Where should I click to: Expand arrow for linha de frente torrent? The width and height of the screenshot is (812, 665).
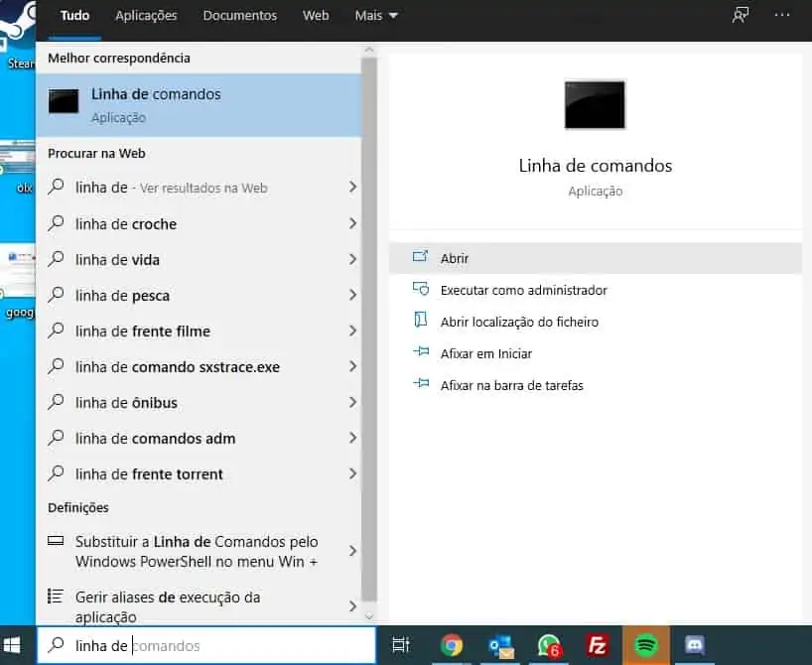(x=352, y=473)
